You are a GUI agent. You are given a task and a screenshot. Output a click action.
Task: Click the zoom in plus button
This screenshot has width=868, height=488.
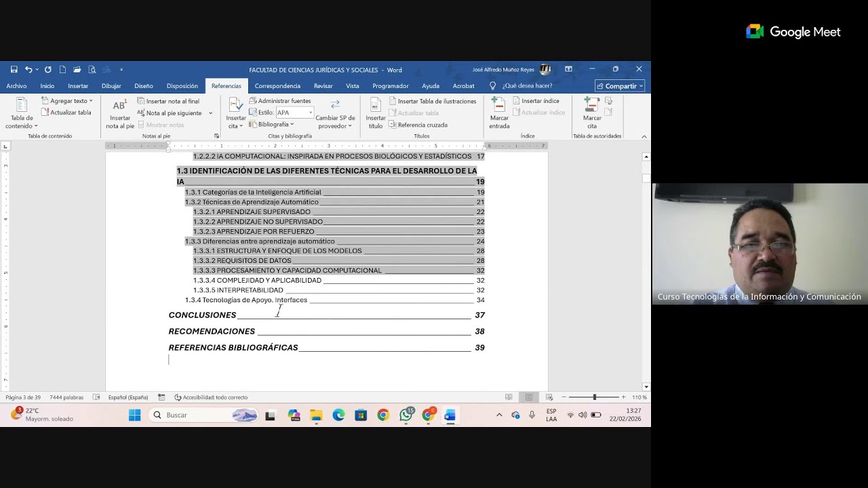(624, 397)
